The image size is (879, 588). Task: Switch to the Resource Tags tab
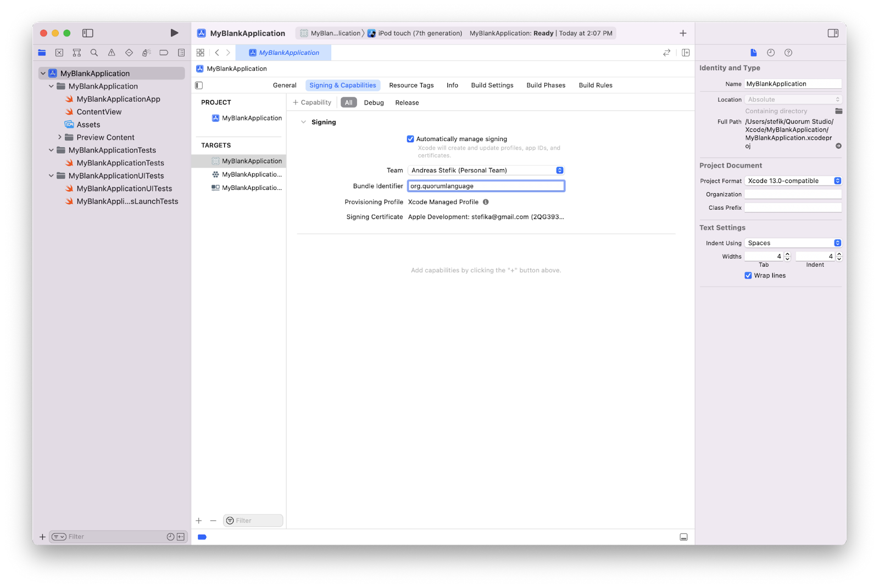tap(411, 85)
